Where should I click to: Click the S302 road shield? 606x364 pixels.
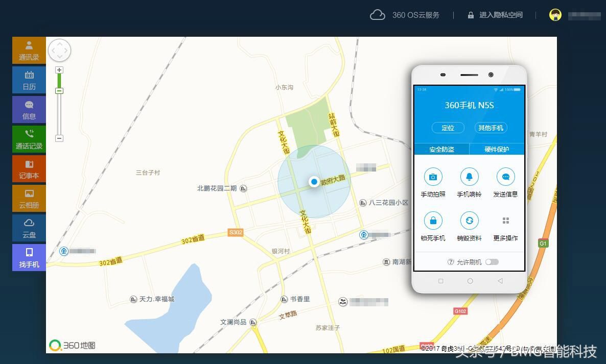(x=236, y=232)
